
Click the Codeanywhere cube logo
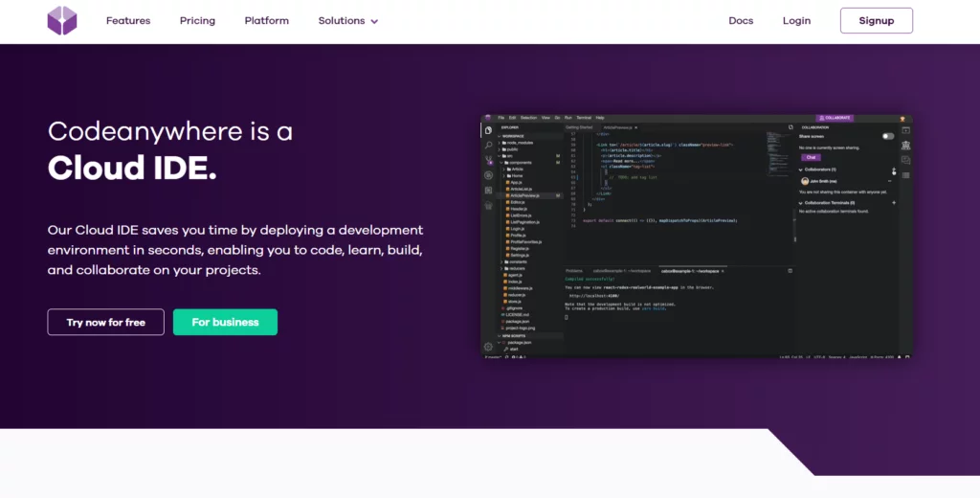click(62, 21)
